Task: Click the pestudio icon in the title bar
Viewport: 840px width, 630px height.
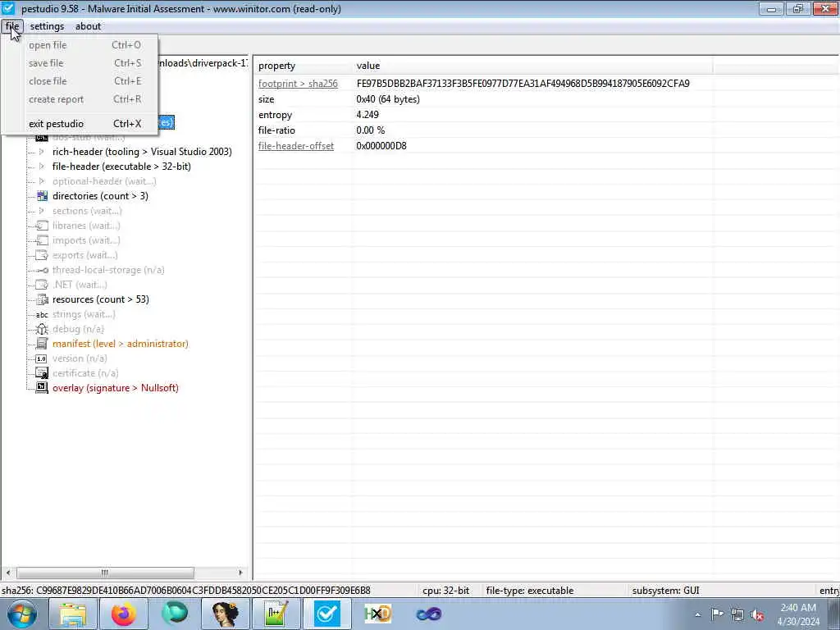Action: (x=8, y=8)
